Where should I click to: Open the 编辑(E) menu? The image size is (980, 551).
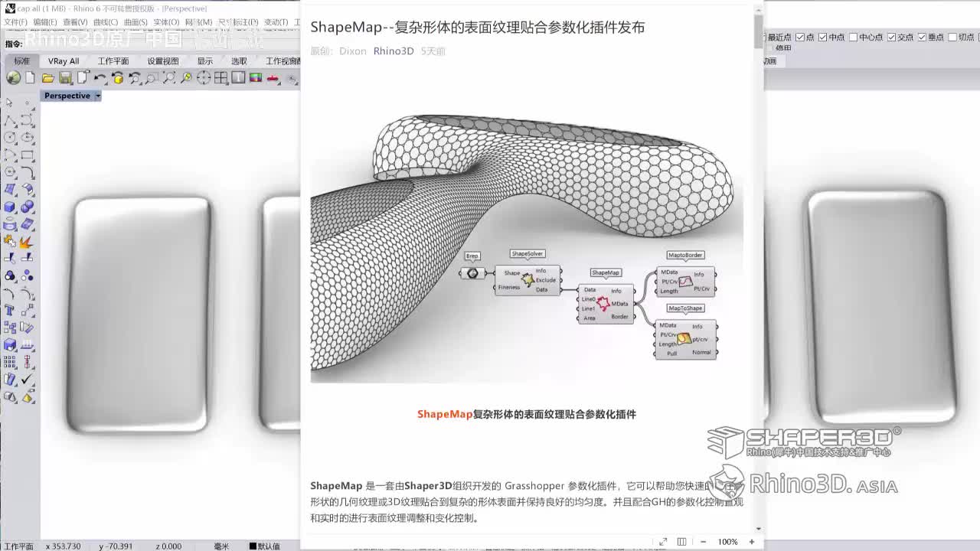coord(44,22)
